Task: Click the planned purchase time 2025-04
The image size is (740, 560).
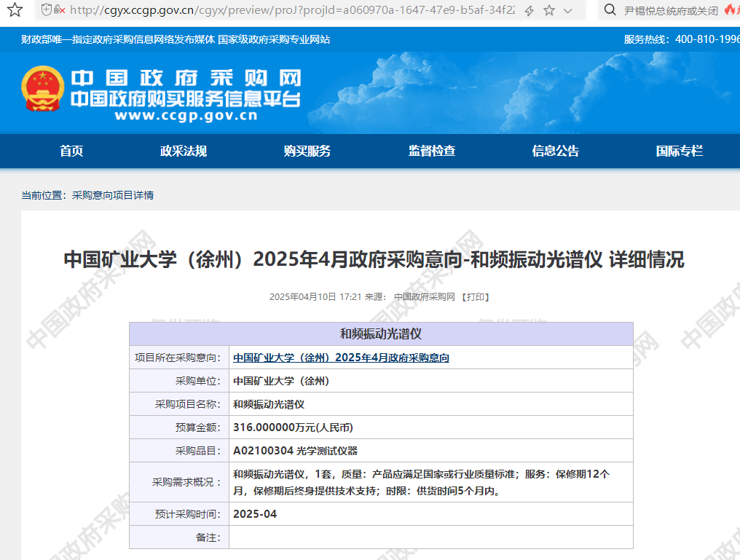Action: click(255, 514)
